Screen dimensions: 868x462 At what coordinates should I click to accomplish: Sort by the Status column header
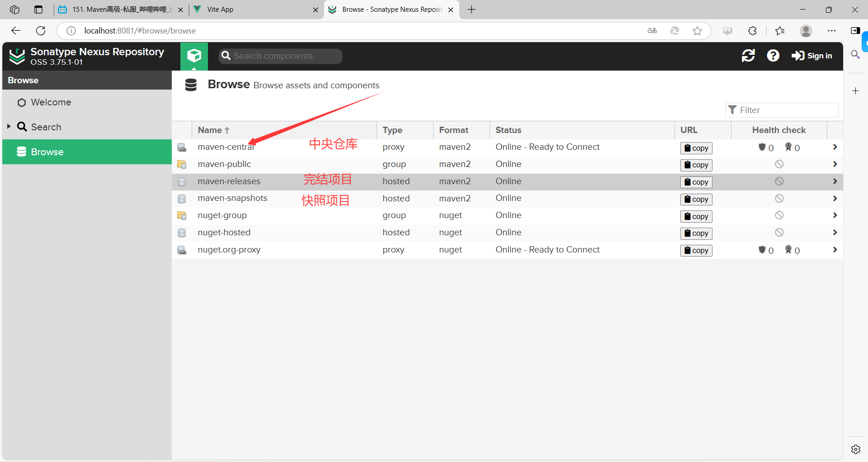582,130
